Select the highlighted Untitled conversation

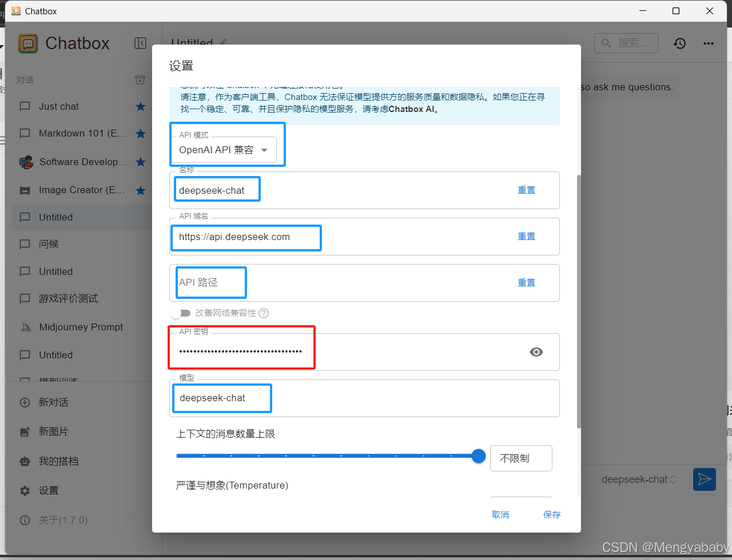[x=83, y=217]
